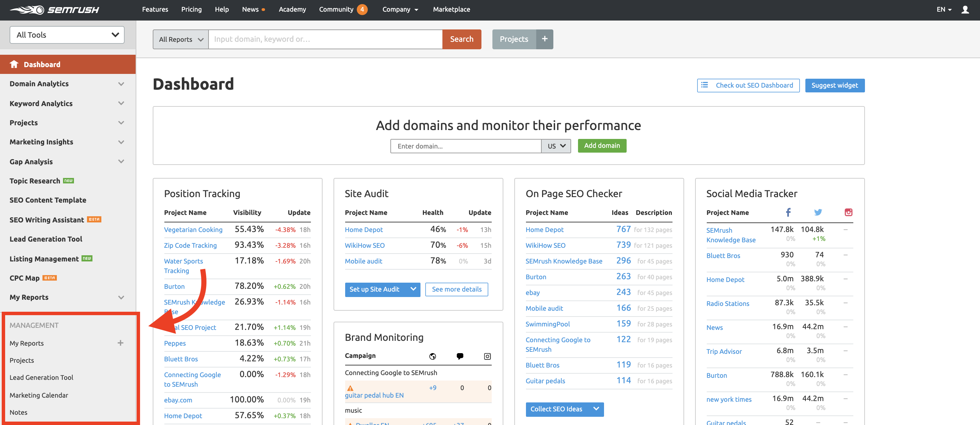Select Topic Research in sidebar
980x425 pixels.
coord(35,181)
